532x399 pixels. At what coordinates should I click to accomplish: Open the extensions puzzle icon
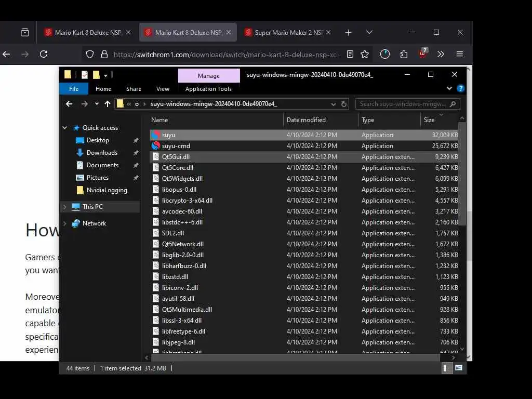(x=404, y=54)
